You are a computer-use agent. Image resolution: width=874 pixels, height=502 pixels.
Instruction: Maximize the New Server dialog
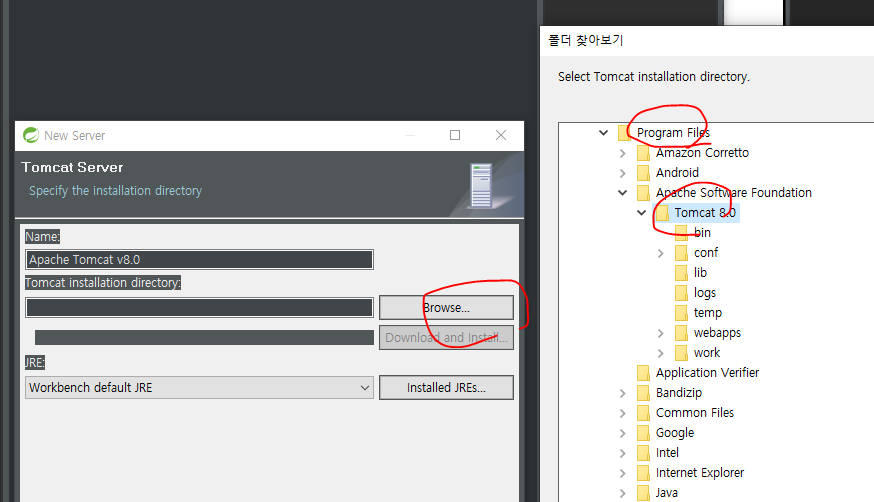(455, 135)
